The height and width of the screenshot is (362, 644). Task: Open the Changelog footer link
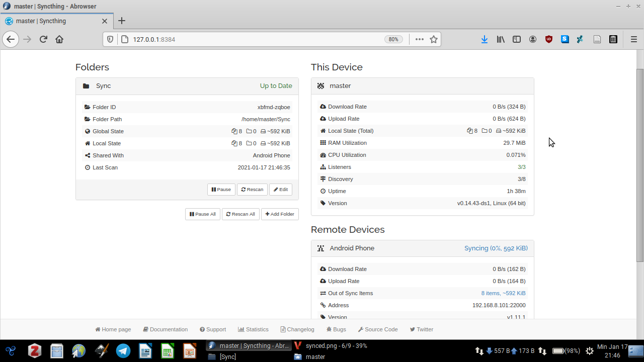pos(297,329)
